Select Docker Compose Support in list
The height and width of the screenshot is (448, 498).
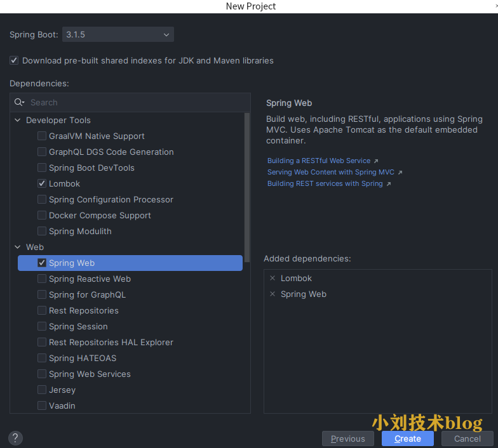tap(100, 215)
